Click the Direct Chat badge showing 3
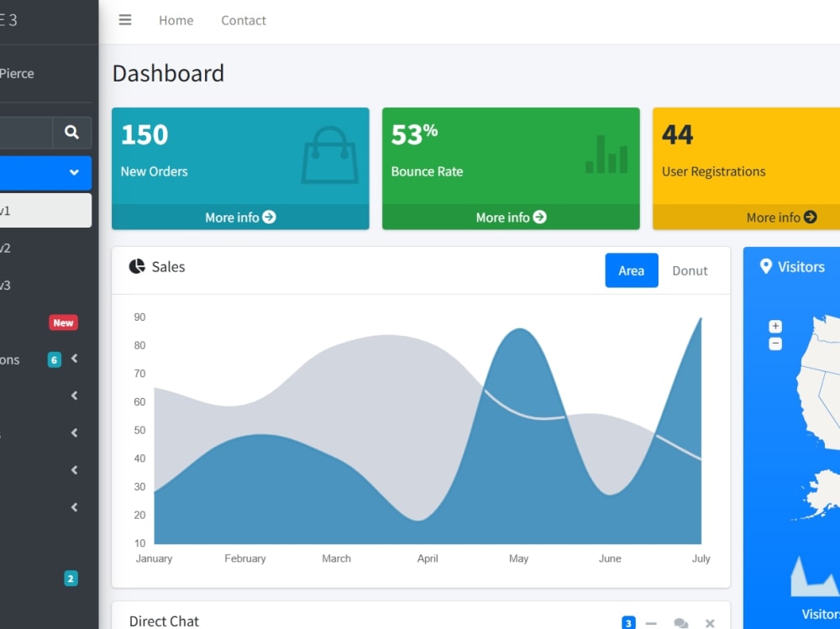840x629 pixels. point(628,623)
